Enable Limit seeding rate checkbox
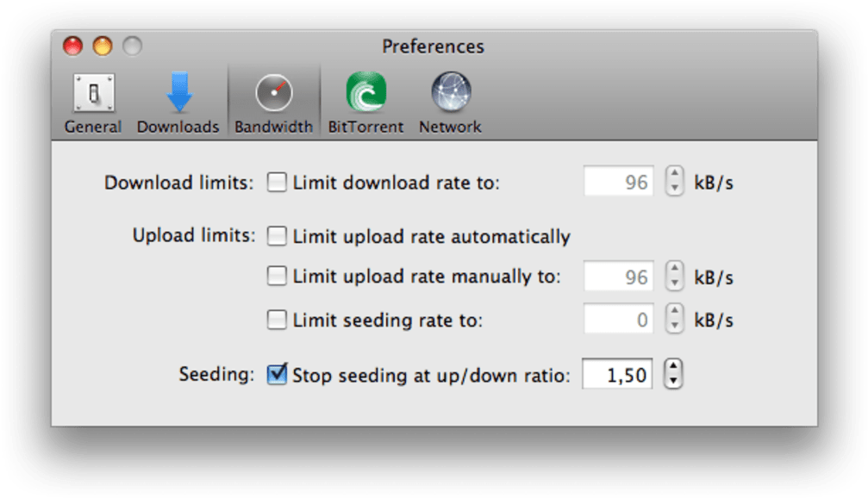The height and width of the screenshot is (498, 868). pyautogui.click(x=277, y=320)
